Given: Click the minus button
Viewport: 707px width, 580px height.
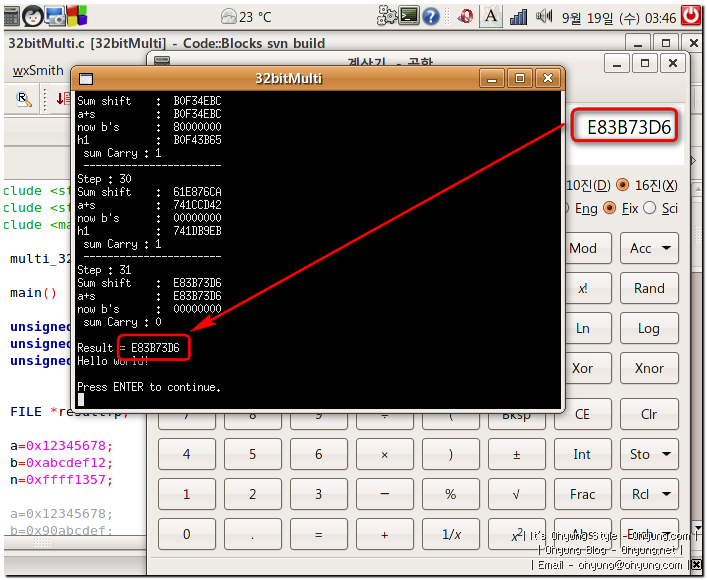Looking at the screenshot, I should point(385,494).
